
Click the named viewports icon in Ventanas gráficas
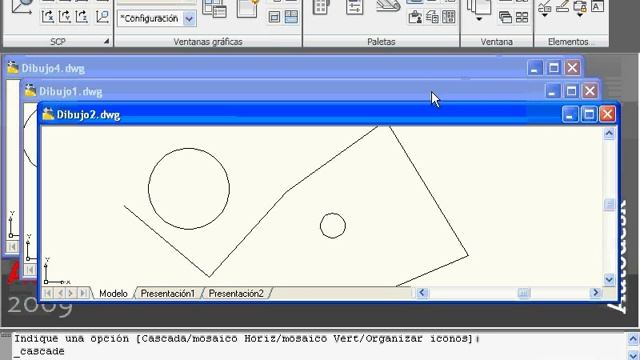(x=214, y=8)
